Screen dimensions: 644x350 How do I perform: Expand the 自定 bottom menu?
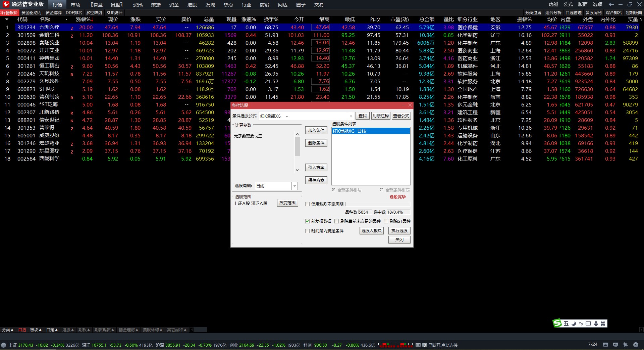(52, 330)
